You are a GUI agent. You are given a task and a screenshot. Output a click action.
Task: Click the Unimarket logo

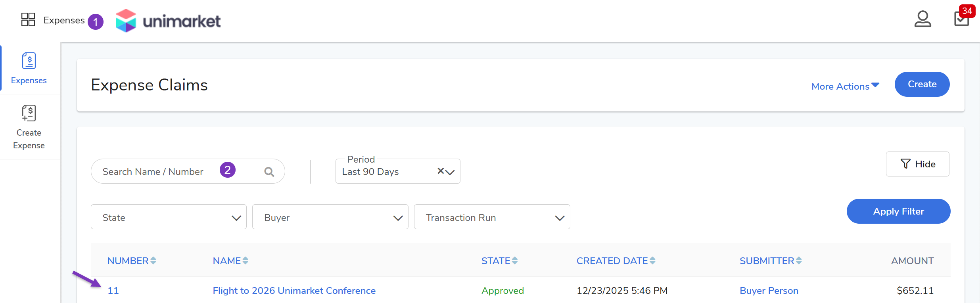click(x=168, y=21)
